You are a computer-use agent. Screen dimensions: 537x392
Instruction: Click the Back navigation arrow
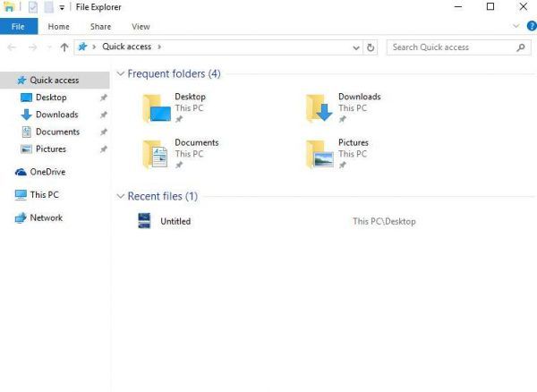click(12, 47)
